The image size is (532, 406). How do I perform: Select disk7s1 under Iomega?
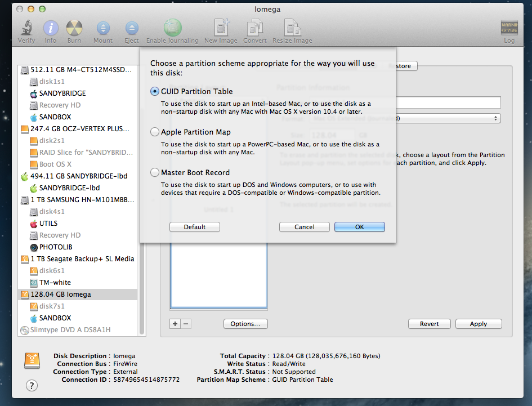78,306
